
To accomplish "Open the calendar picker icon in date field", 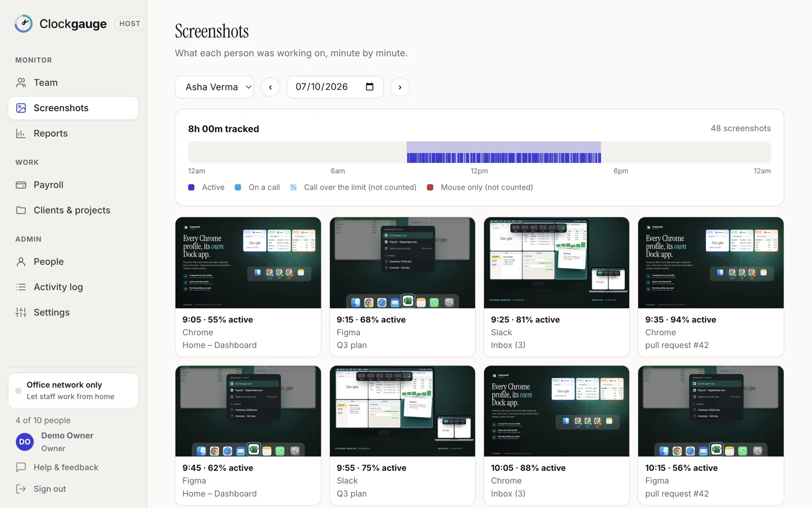I will click(x=369, y=87).
